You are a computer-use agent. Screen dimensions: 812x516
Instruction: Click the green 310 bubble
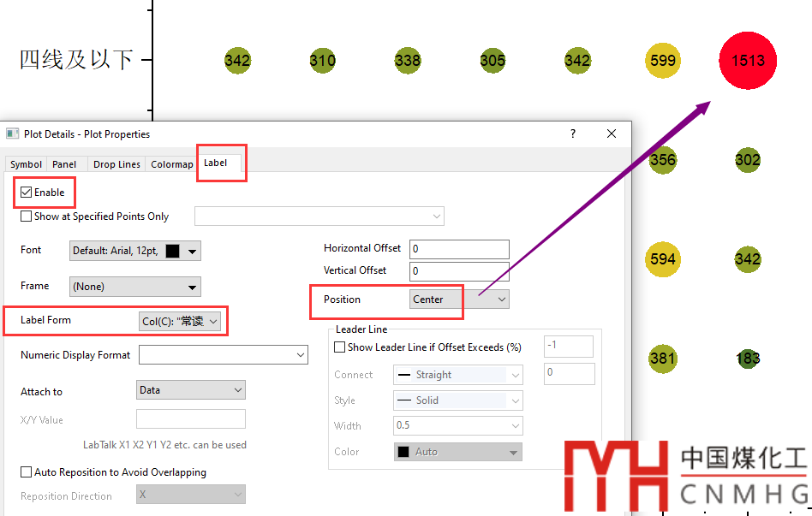322,60
